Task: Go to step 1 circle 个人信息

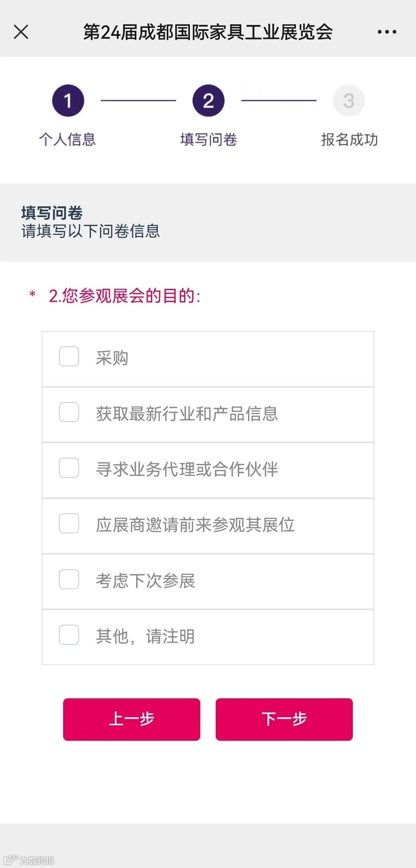Action: coord(68,101)
